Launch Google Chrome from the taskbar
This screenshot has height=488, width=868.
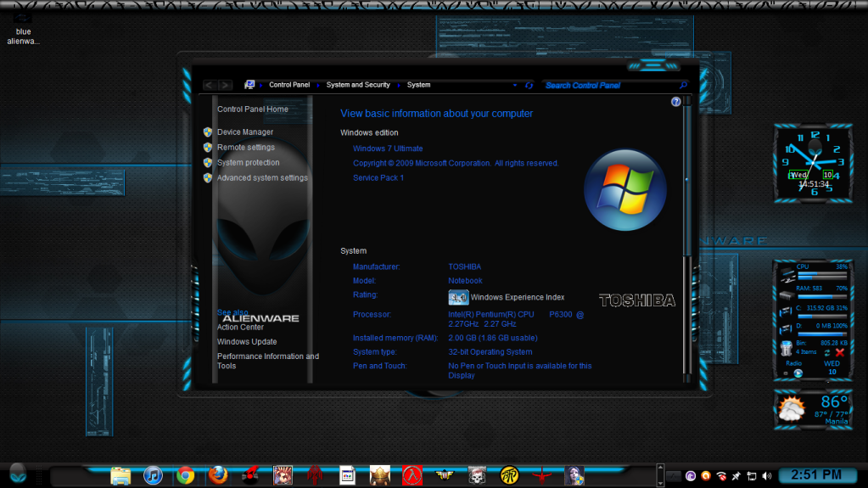pos(186,476)
